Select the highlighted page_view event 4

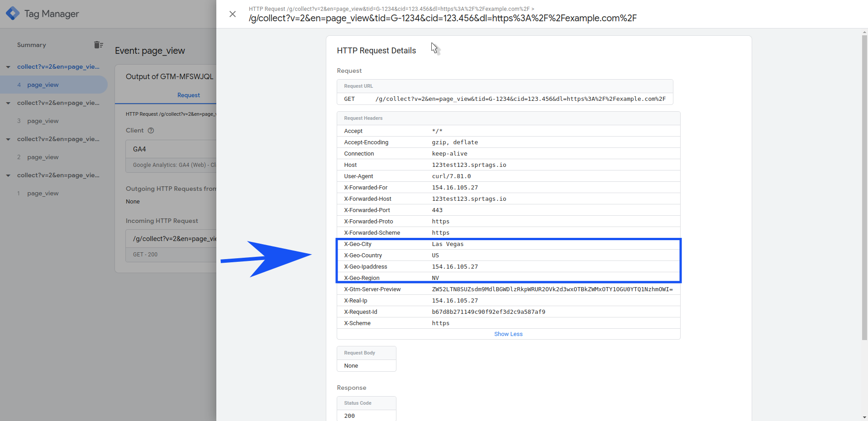43,85
